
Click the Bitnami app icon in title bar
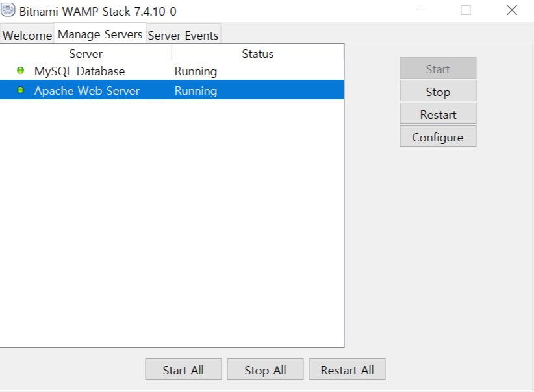pyautogui.click(x=8, y=10)
